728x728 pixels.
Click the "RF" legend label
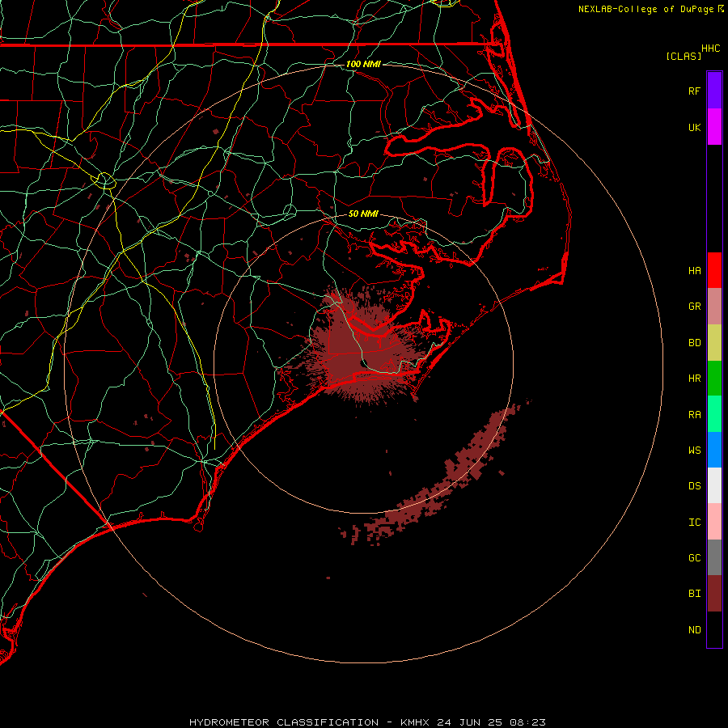click(694, 91)
